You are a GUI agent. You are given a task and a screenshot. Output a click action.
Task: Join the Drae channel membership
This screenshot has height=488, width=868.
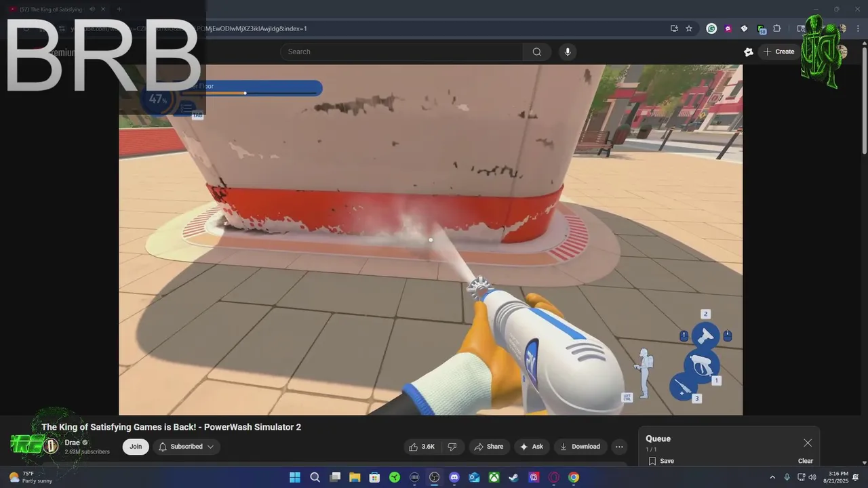[136, 447]
